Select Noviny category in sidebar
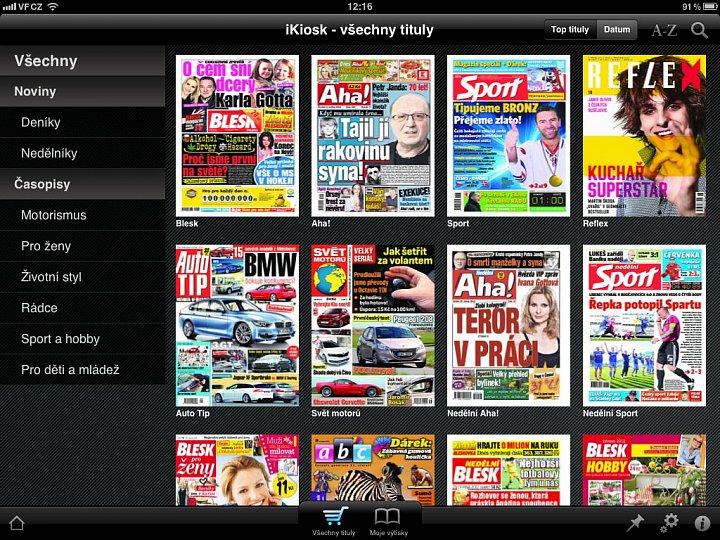720x540 pixels. pos(83,91)
